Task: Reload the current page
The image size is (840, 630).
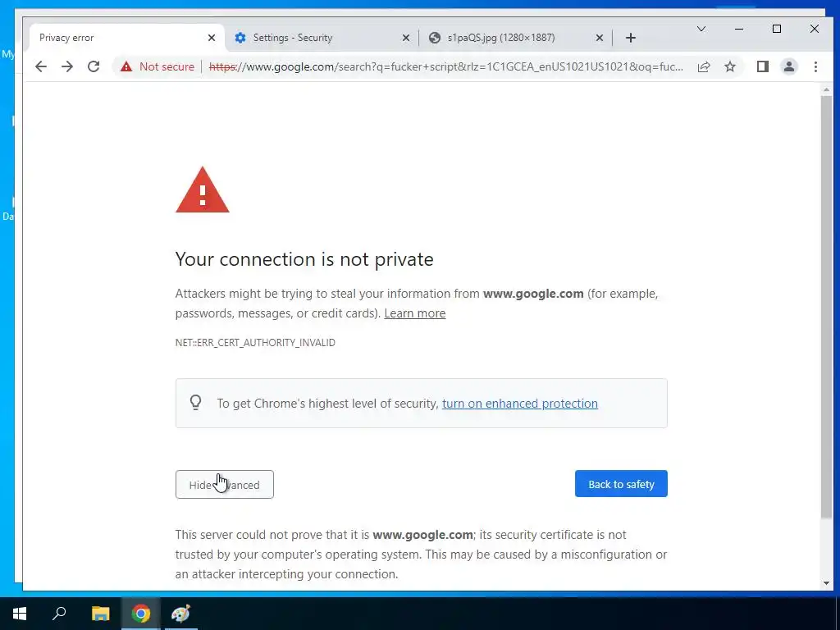Action: point(94,66)
